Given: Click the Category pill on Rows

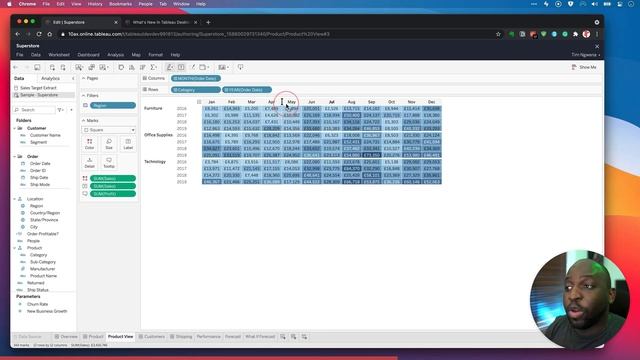Looking at the screenshot, I should click(196, 90).
